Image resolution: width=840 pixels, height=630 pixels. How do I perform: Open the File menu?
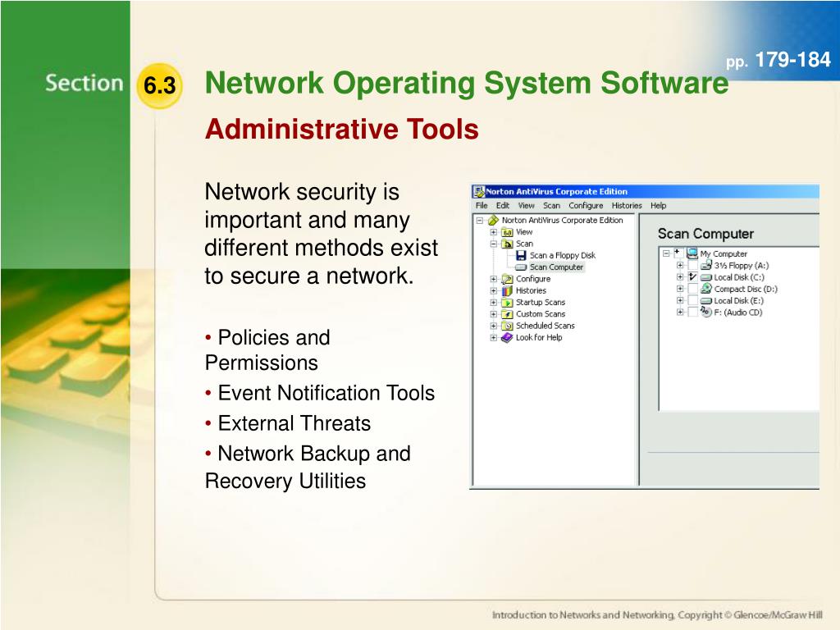[482, 206]
